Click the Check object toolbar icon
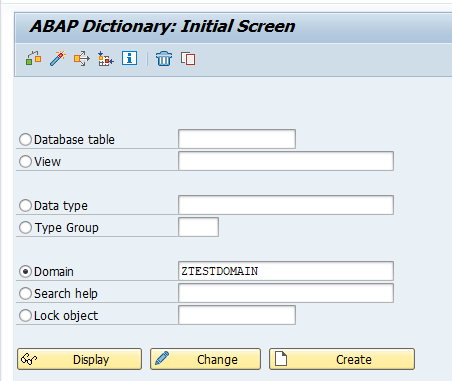 click(x=34, y=59)
